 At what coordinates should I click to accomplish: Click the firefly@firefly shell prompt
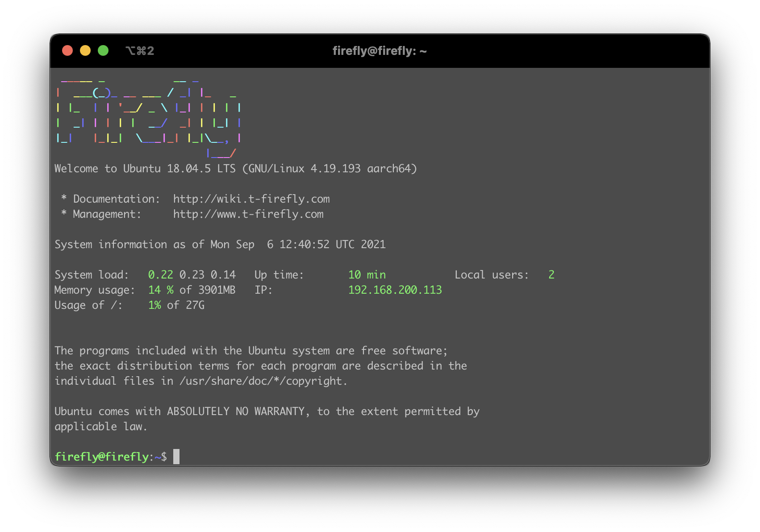(x=111, y=457)
